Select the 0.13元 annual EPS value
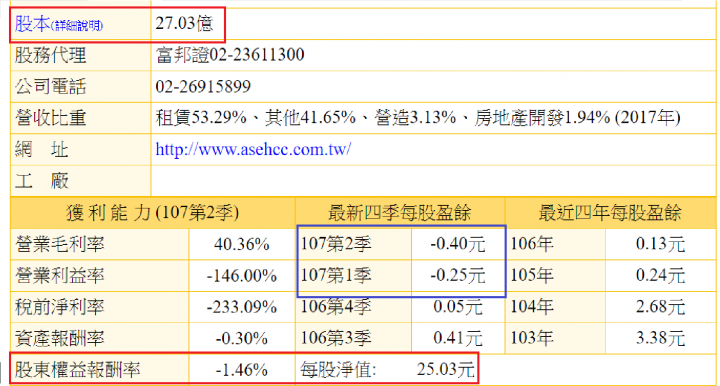The width and height of the screenshot is (720, 386). 660,244
